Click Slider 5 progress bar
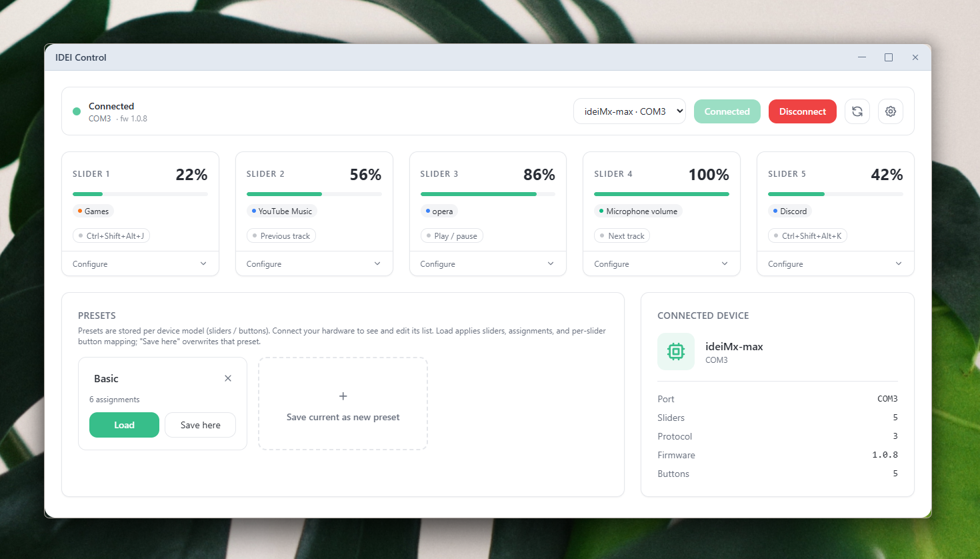The height and width of the screenshot is (559, 980). pos(835,194)
